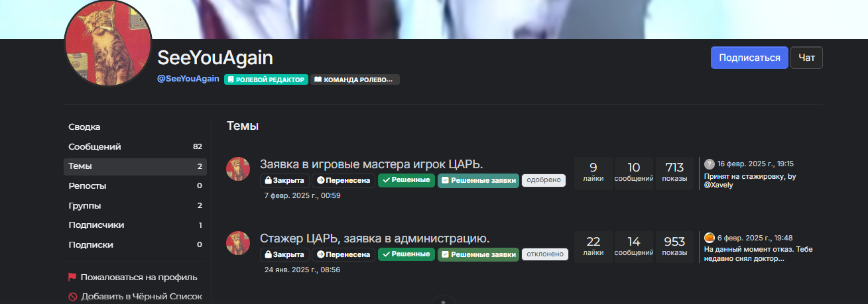Viewport: 868px width, 304px height.
Task: Open topic 'Заявка в игровые мастера игрок ЦАРЬ'
Action: (x=371, y=164)
